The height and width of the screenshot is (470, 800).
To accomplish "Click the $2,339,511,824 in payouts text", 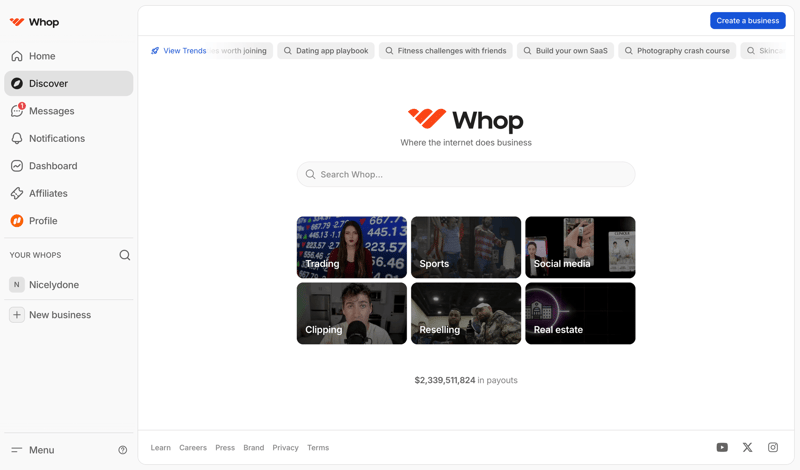I will point(466,380).
